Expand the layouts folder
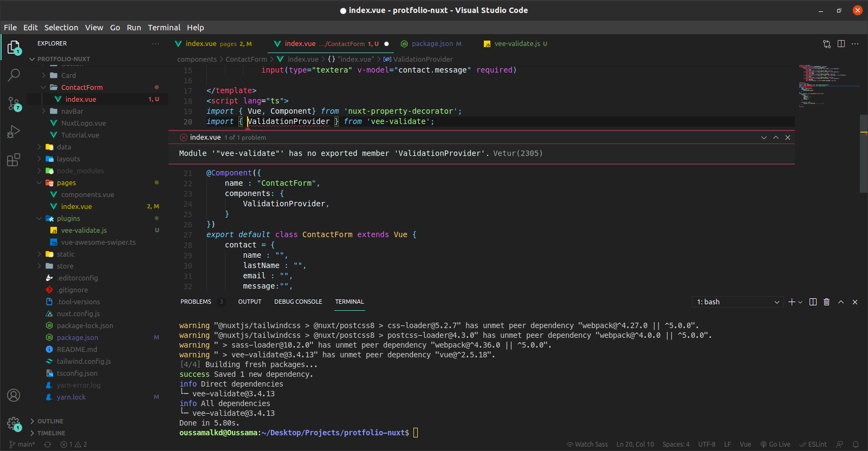Screen dimensions: 868x451 point(68,159)
